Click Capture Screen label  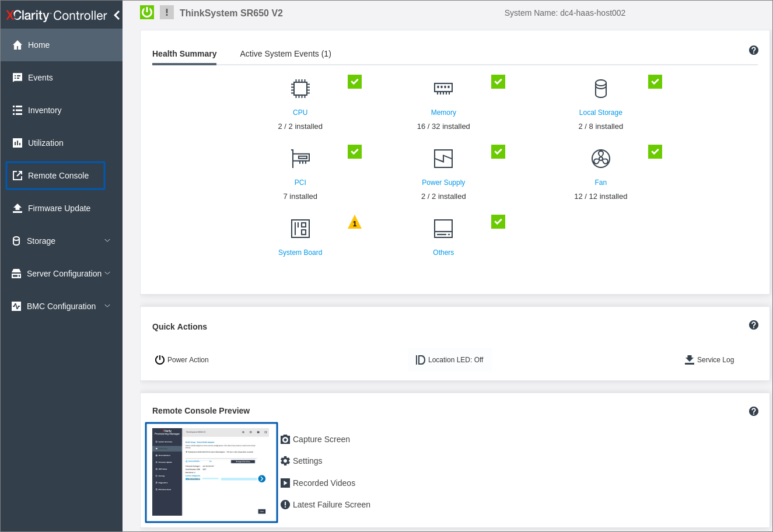pos(321,439)
